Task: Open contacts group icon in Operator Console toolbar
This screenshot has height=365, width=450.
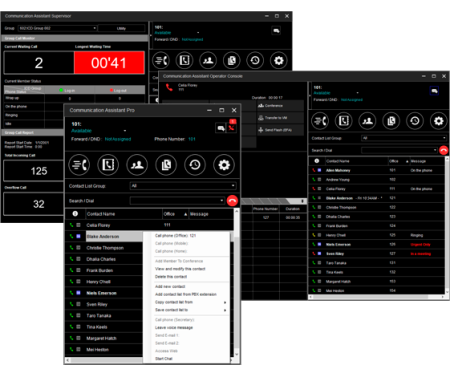Action: coord(367,121)
